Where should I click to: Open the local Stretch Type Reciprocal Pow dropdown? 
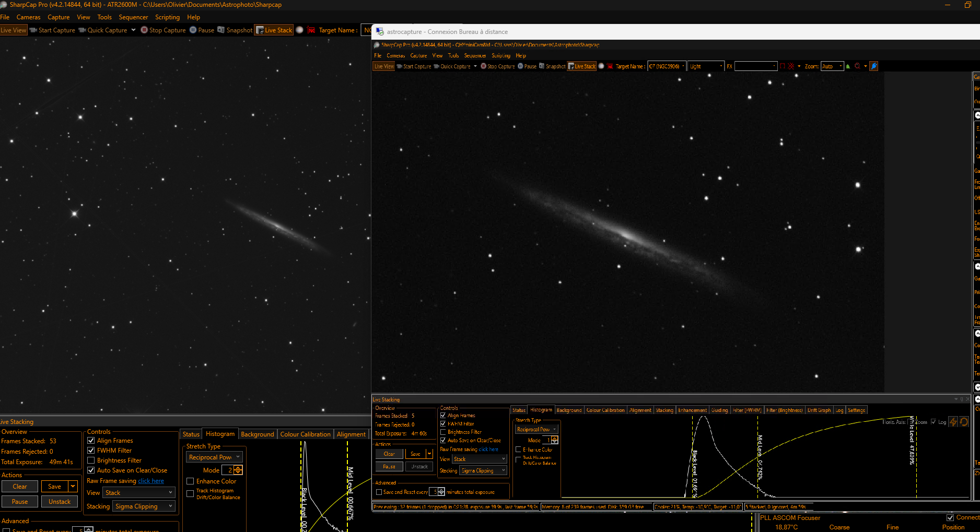tap(215, 457)
